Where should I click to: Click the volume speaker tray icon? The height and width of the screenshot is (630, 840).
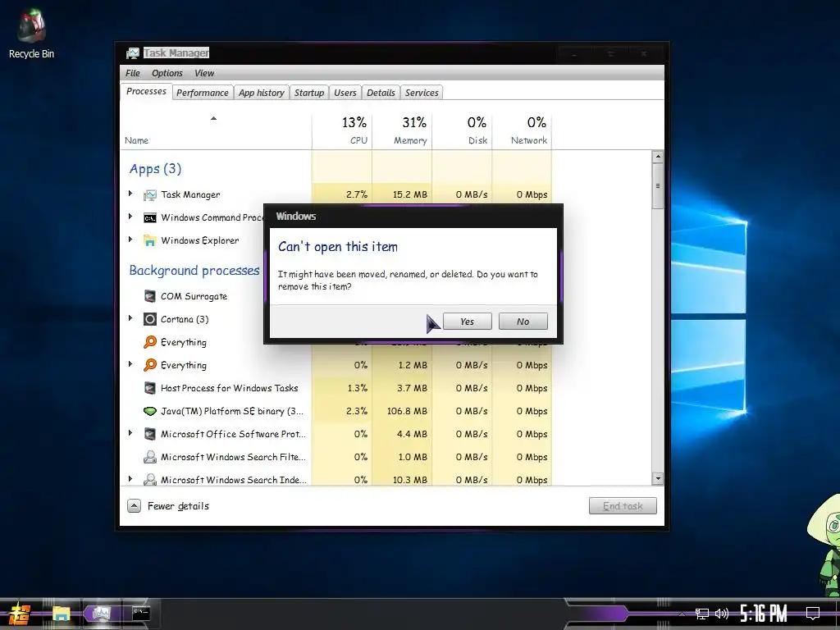click(x=722, y=614)
